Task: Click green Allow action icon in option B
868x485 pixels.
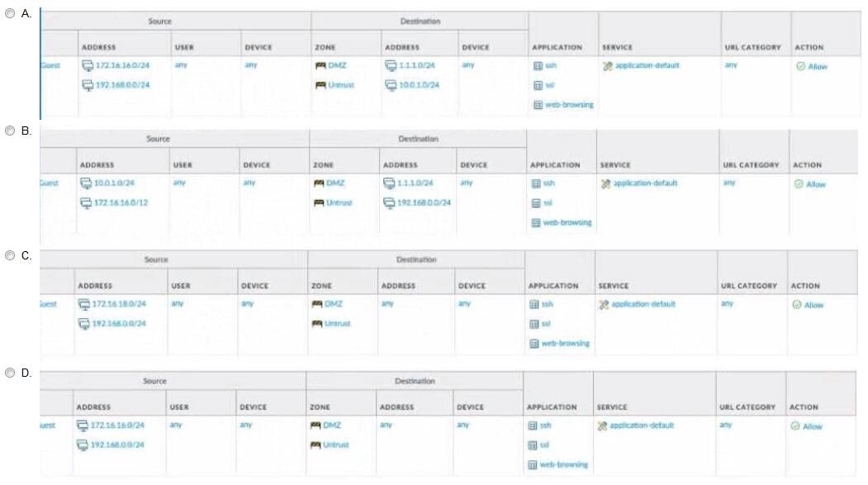Action: (799, 184)
